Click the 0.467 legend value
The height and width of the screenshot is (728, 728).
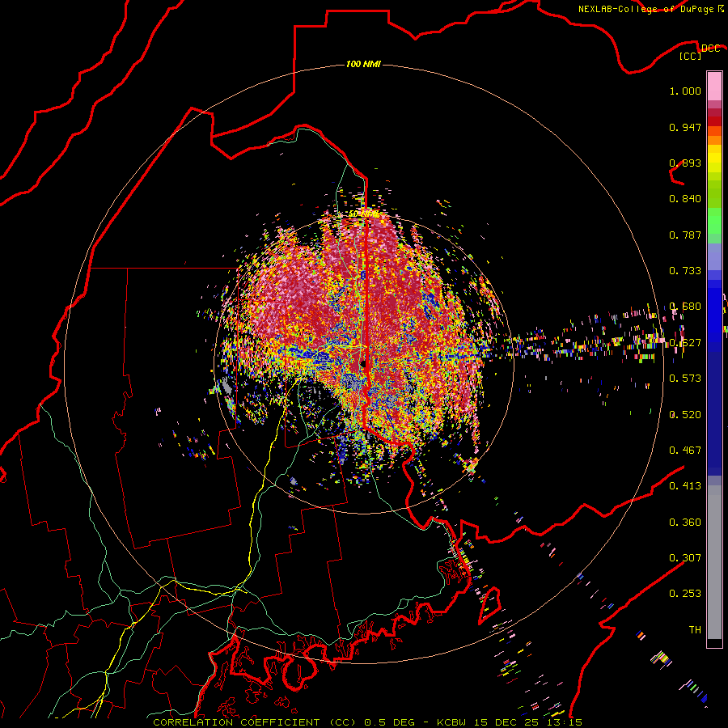(x=685, y=451)
